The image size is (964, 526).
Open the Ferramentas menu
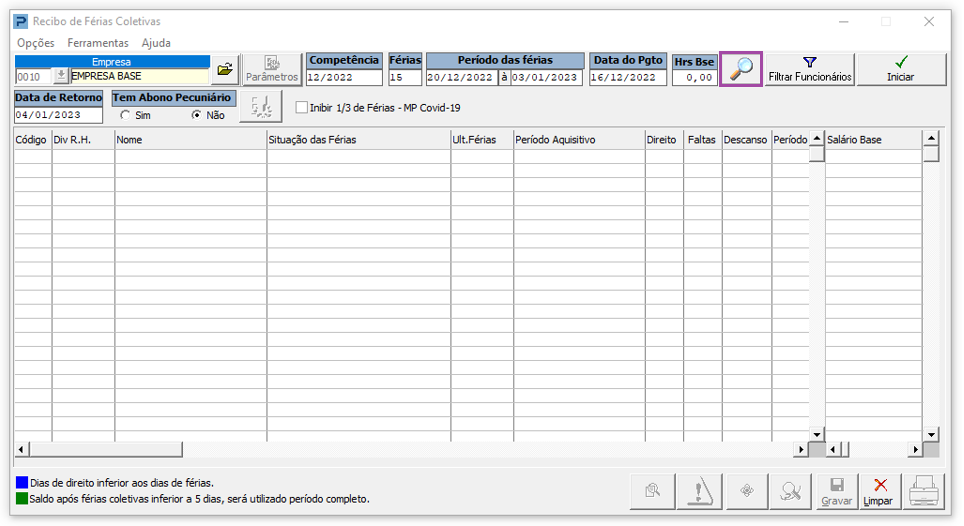pos(98,43)
